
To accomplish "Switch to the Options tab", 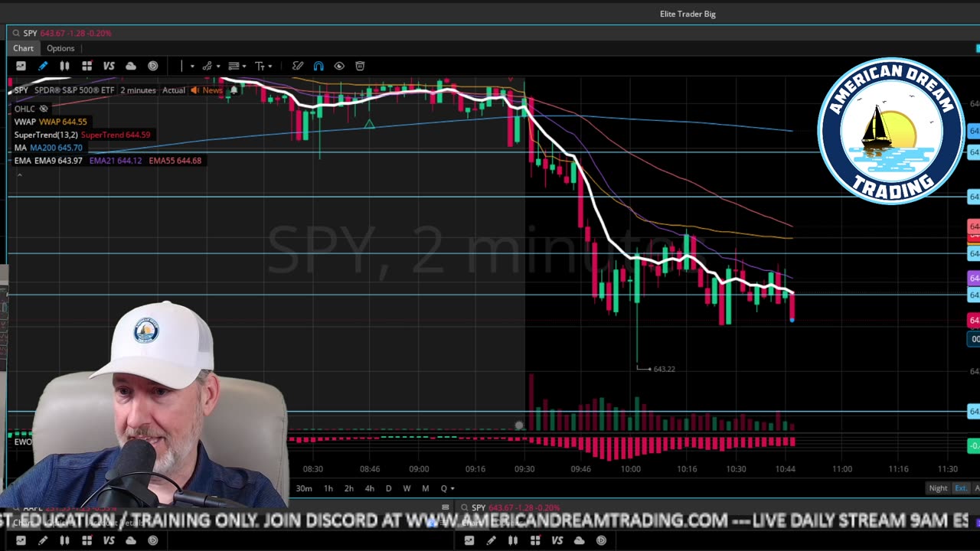I will [60, 48].
